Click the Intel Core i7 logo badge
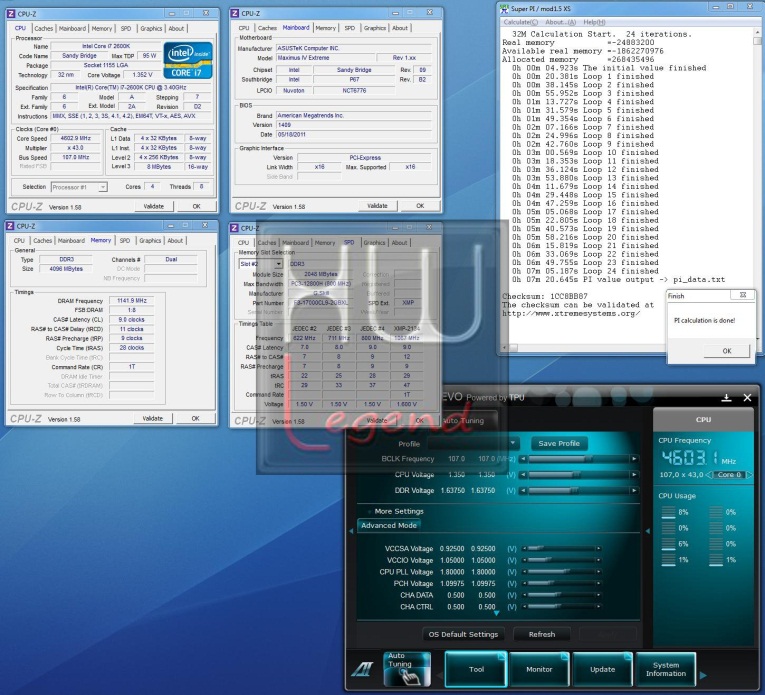The image size is (765, 695). pyautogui.click(x=188, y=60)
